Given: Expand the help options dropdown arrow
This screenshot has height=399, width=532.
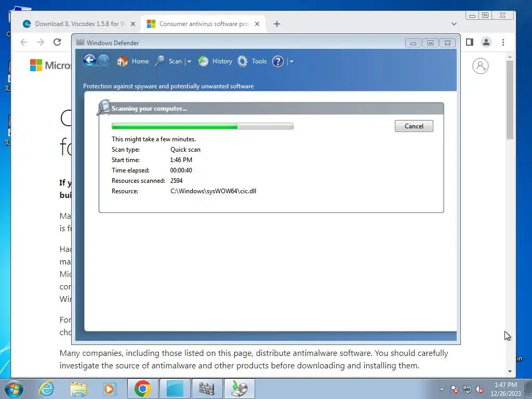Looking at the screenshot, I should [x=291, y=61].
